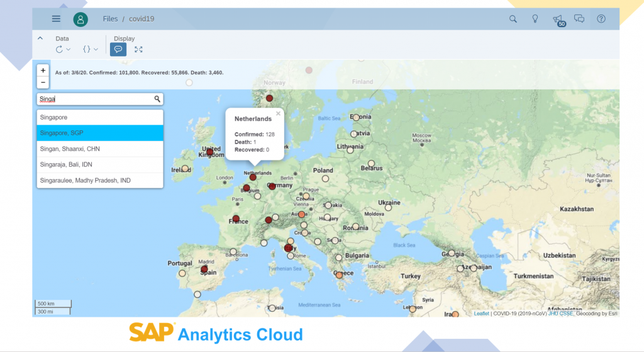Select the Singapore suggestion
The image size is (644, 352).
(100, 117)
